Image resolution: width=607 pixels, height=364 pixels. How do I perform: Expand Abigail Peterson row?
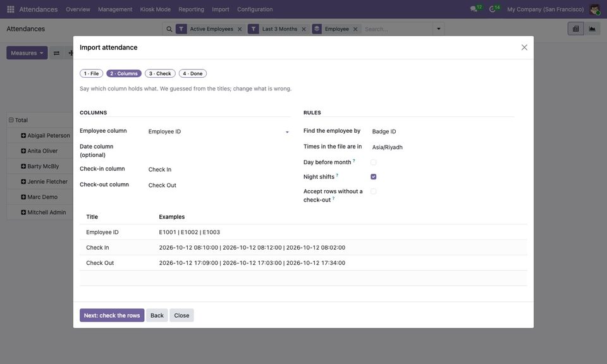coord(23,135)
